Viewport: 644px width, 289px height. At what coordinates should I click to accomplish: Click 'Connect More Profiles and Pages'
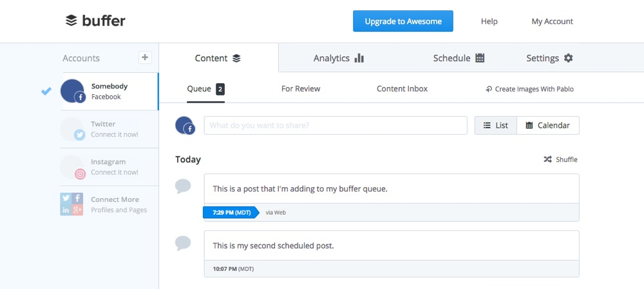(x=109, y=204)
